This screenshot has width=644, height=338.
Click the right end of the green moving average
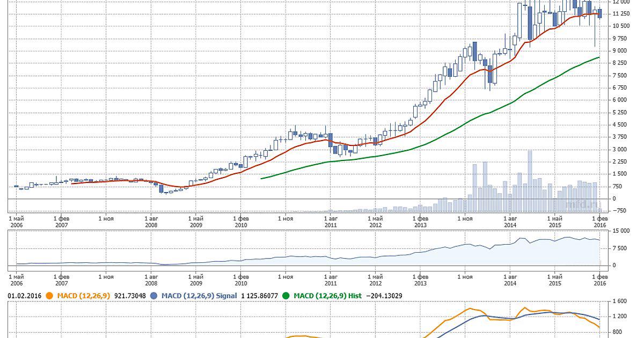598,57
